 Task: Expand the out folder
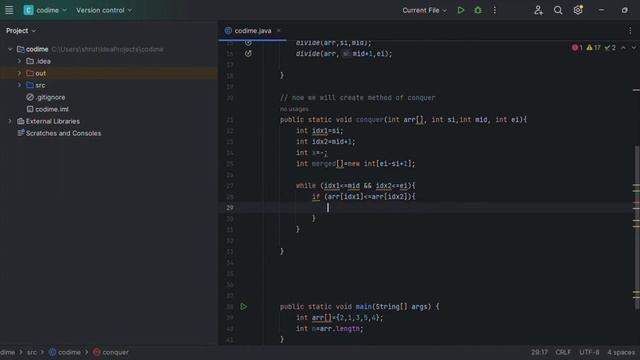[x=19, y=73]
